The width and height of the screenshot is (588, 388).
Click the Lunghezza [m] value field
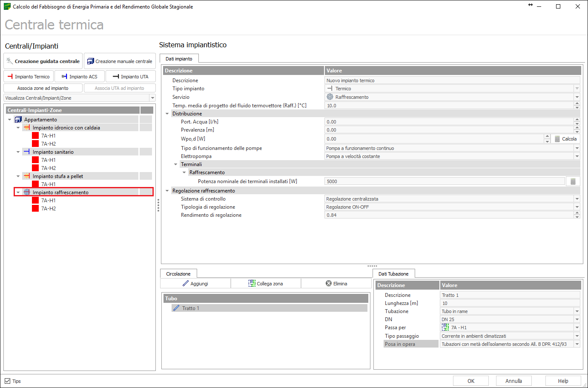(509, 303)
